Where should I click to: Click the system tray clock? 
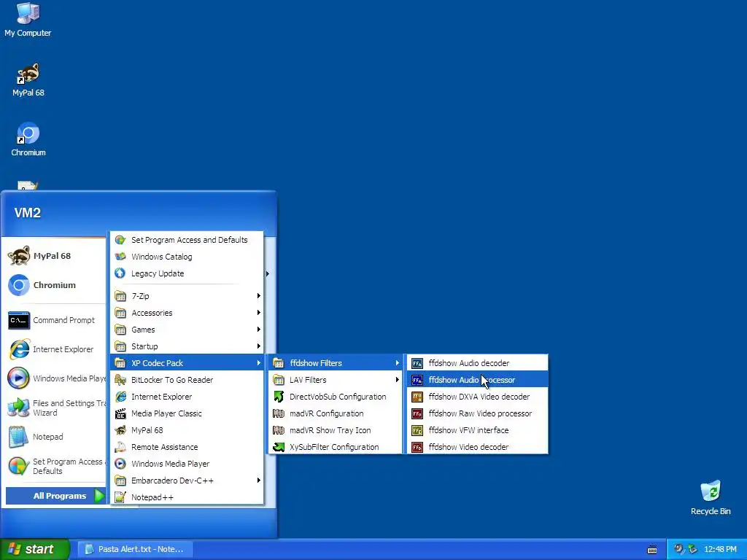pyautogui.click(x=720, y=549)
